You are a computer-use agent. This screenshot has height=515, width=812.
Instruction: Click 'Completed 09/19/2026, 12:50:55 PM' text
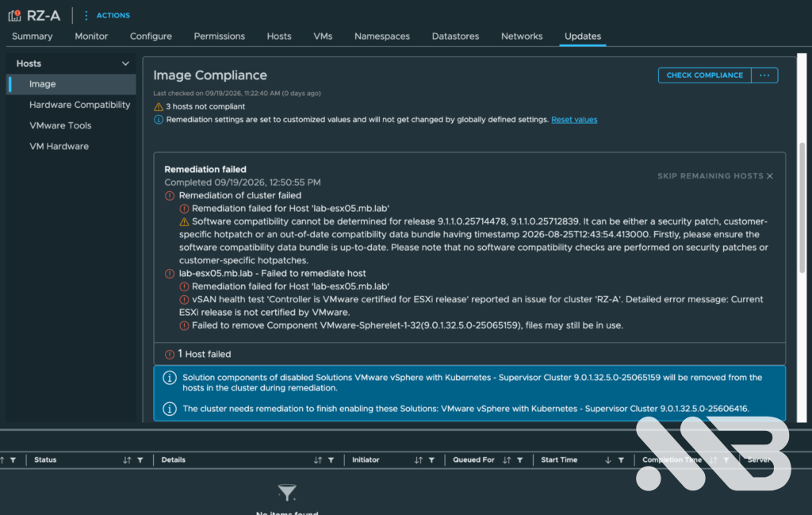coord(243,183)
